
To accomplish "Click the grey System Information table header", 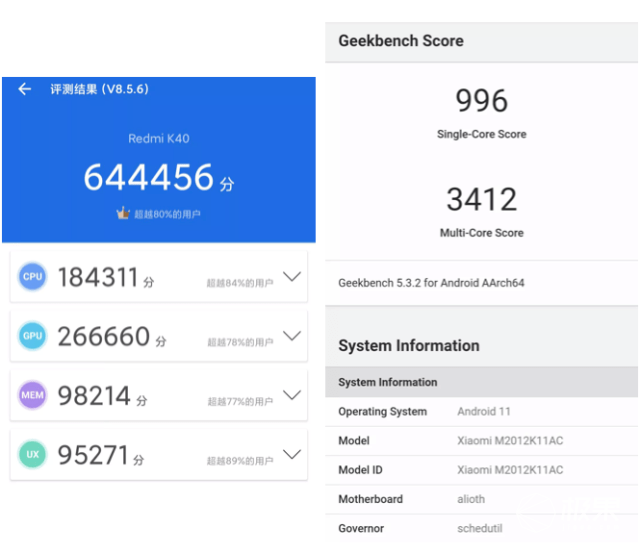I will (482, 382).
